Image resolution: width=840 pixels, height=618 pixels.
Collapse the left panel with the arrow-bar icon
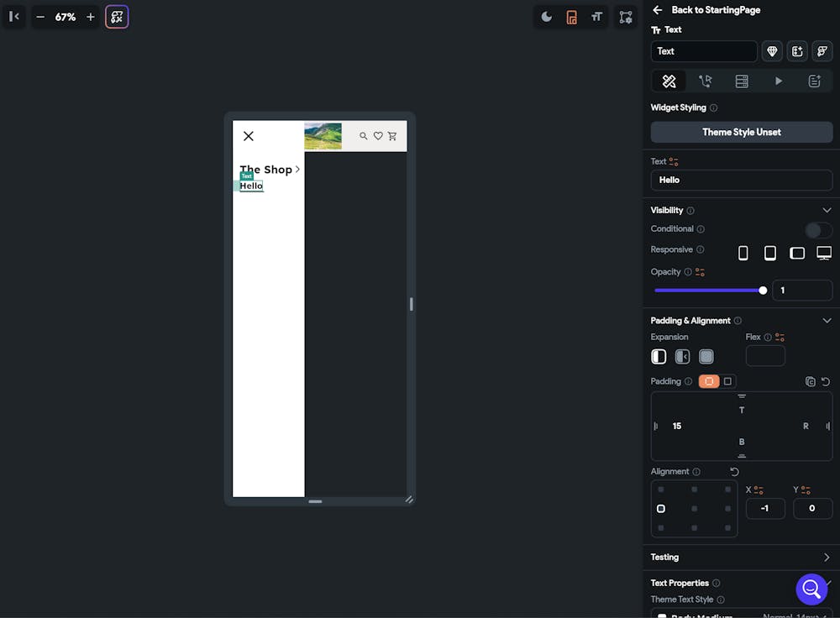tap(14, 17)
